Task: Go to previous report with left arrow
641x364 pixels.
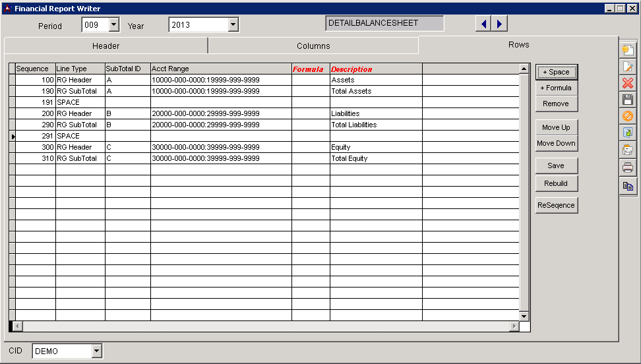Action: [x=483, y=24]
